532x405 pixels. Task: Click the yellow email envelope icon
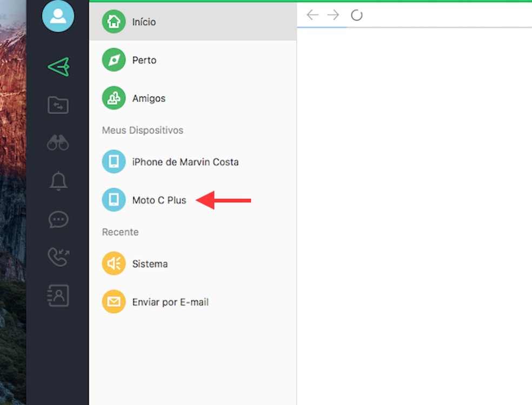(x=114, y=302)
